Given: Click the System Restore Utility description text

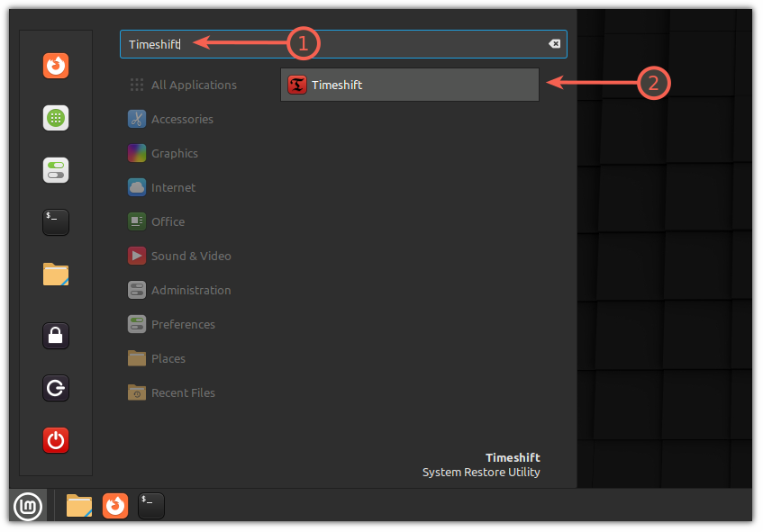Looking at the screenshot, I should [x=481, y=473].
